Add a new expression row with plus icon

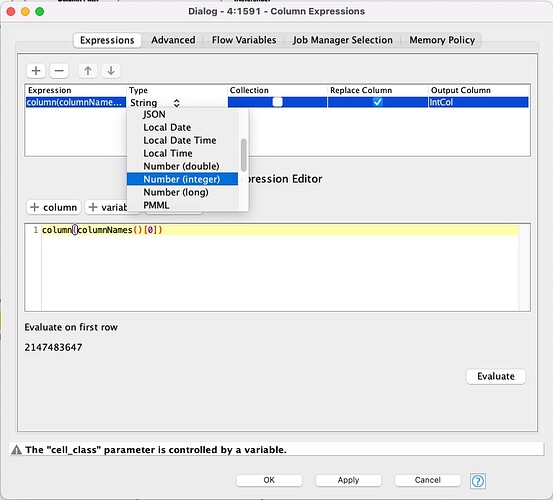[36, 71]
